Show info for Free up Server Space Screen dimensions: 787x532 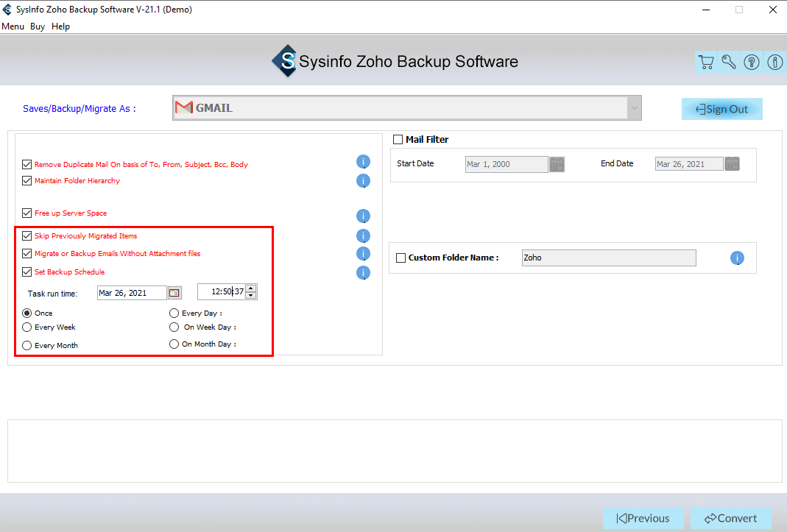pos(363,216)
